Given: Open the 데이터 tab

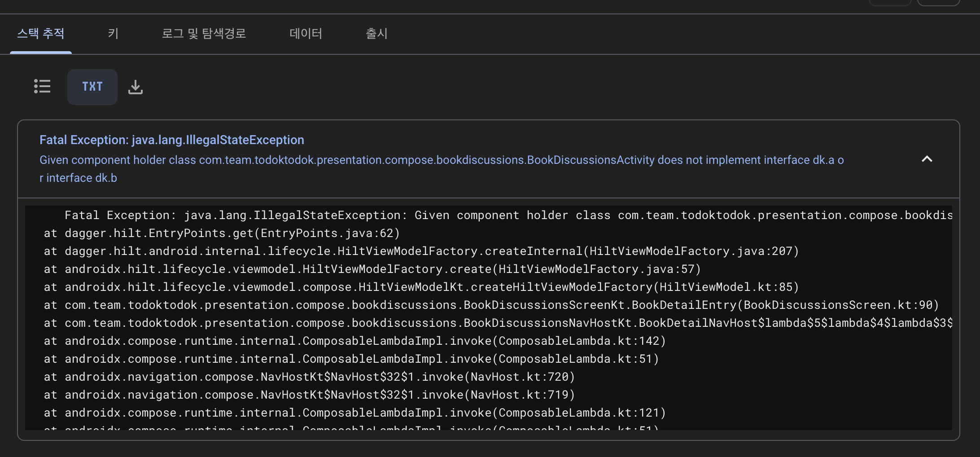Looking at the screenshot, I should point(306,34).
